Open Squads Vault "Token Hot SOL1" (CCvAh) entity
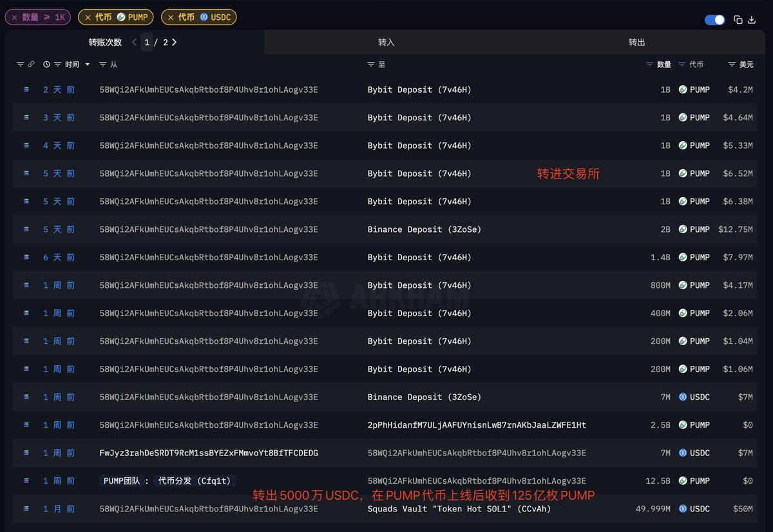 pos(459,509)
